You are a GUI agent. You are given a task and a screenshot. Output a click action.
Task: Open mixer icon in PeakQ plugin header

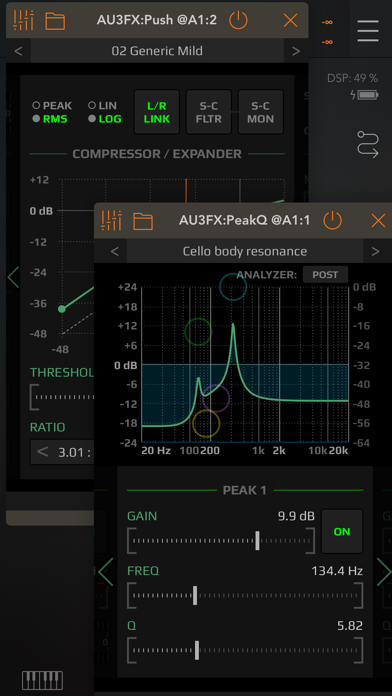pos(111,220)
